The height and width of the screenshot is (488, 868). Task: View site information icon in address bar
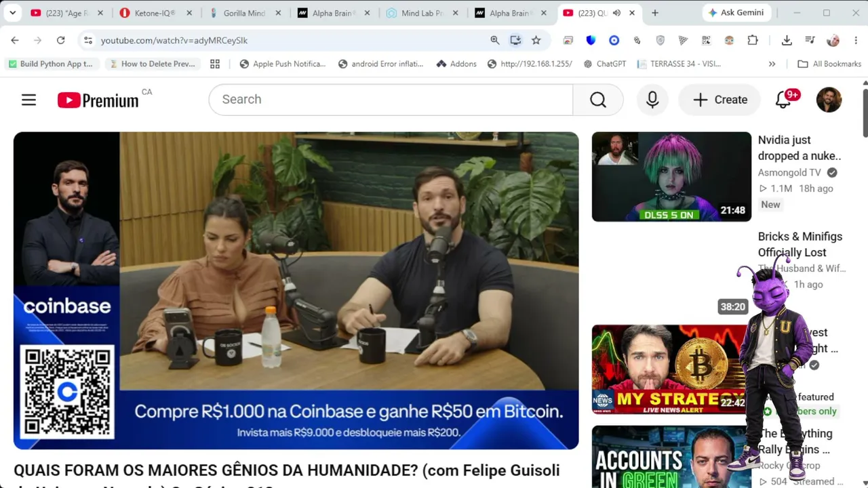(x=88, y=41)
